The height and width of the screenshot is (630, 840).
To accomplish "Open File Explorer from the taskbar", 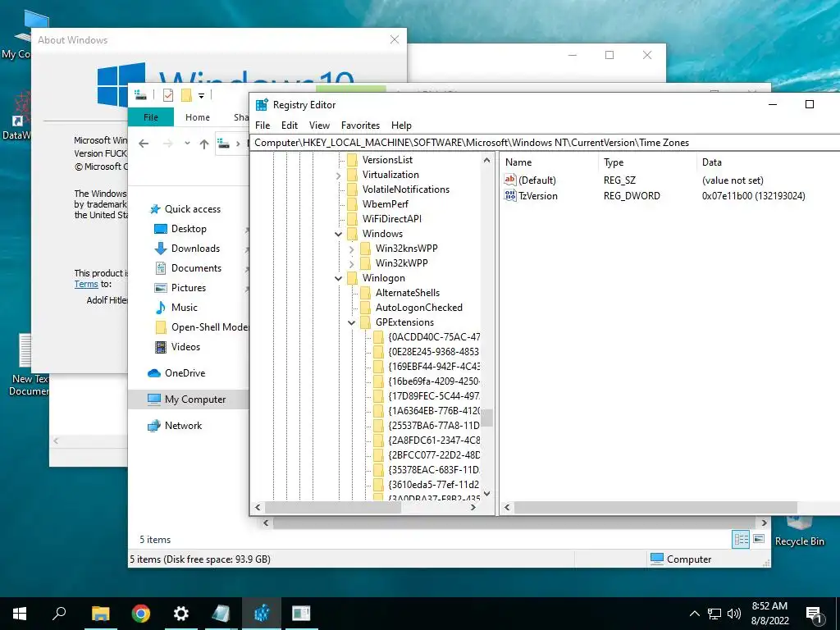I will click(x=100, y=614).
